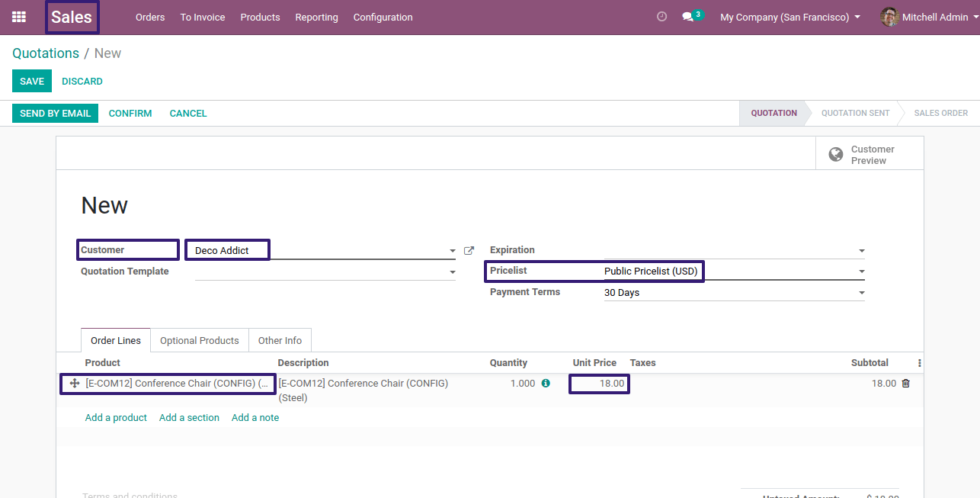Open the conversations chat bubble icon
Image resolution: width=980 pixels, height=498 pixels.
click(687, 17)
